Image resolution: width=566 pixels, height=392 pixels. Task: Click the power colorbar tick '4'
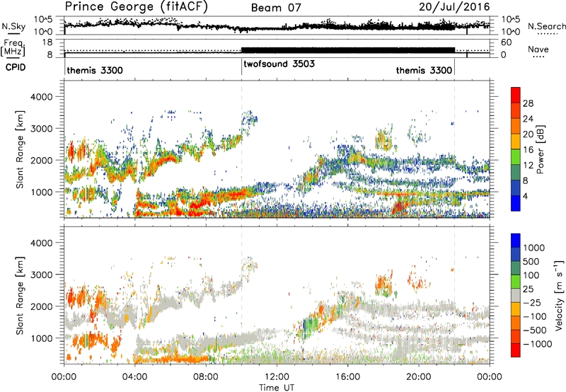click(x=526, y=197)
